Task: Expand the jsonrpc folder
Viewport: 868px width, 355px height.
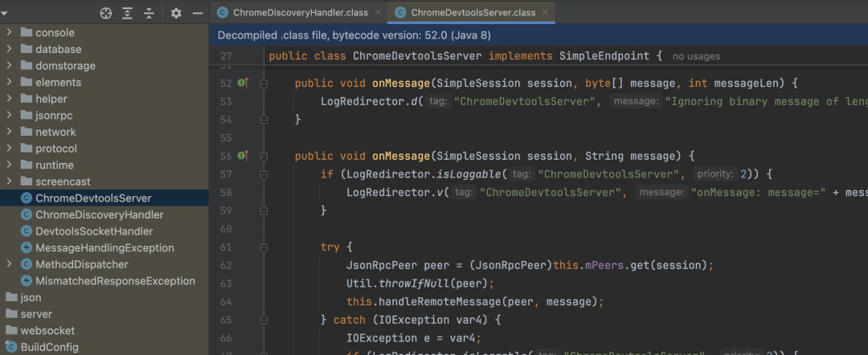Action: [x=10, y=116]
